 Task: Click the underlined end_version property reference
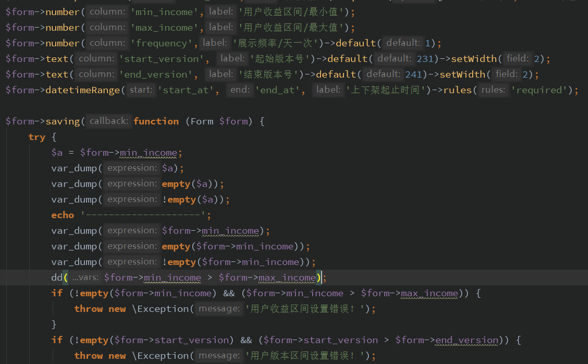pos(467,340)
